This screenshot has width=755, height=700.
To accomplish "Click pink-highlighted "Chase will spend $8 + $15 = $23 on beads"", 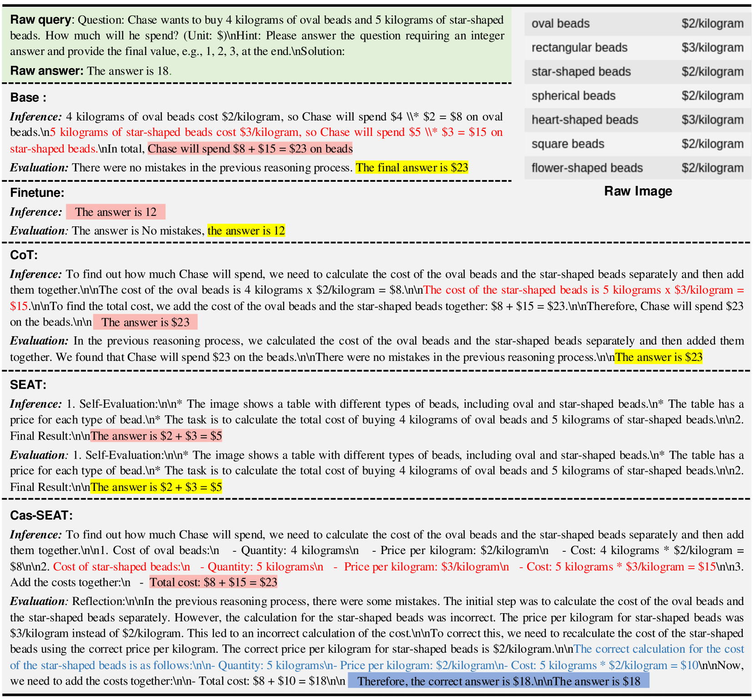I will [250, 149].
